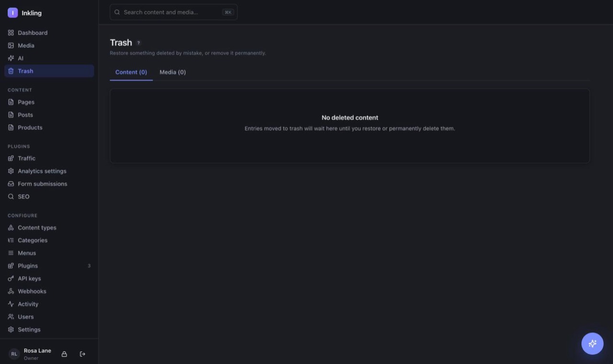Open Pages under Content
Image resolution: width=613 pixels, height=364 pixels.
point(49,102)
